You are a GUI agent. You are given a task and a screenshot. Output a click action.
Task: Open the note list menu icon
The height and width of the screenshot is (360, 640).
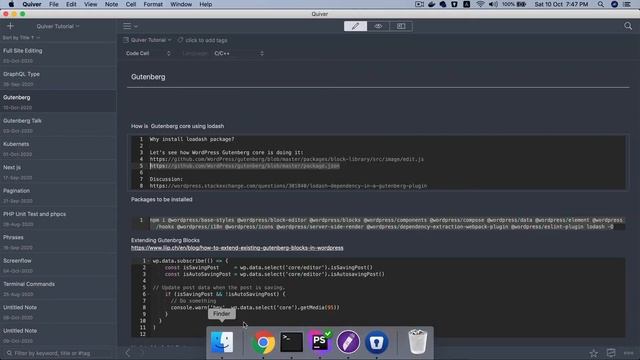pyautogui.click(x=130, y=26)
